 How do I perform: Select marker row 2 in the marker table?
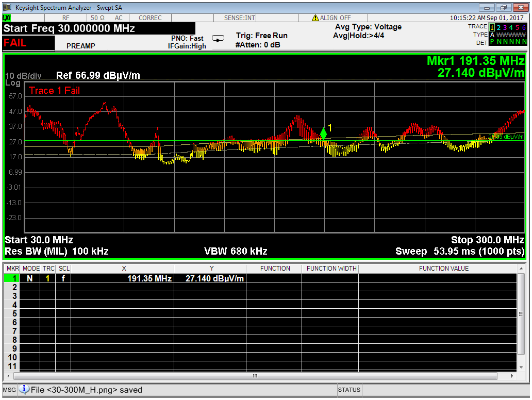(x=12, y=287)
